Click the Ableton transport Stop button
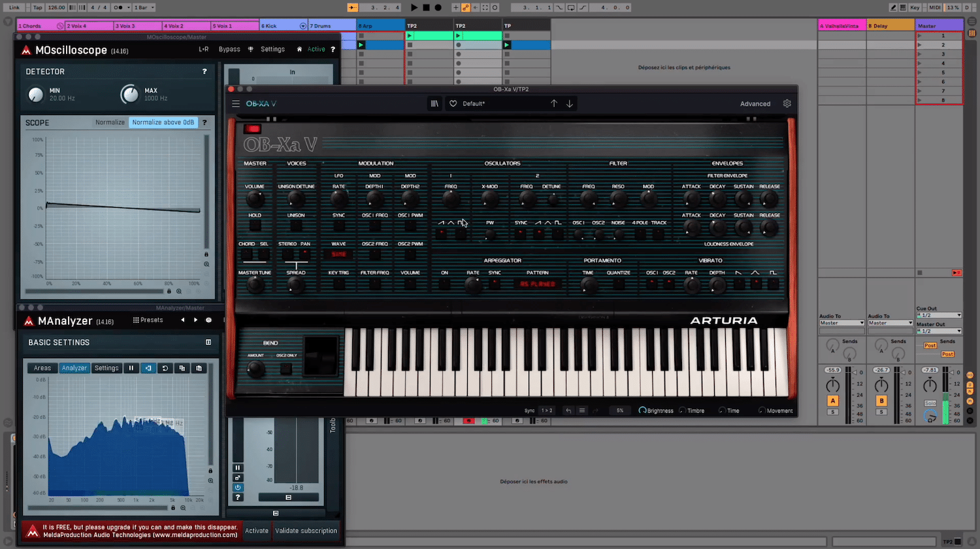This screenshot has height=549, width=980. click(x=426, y=8)
